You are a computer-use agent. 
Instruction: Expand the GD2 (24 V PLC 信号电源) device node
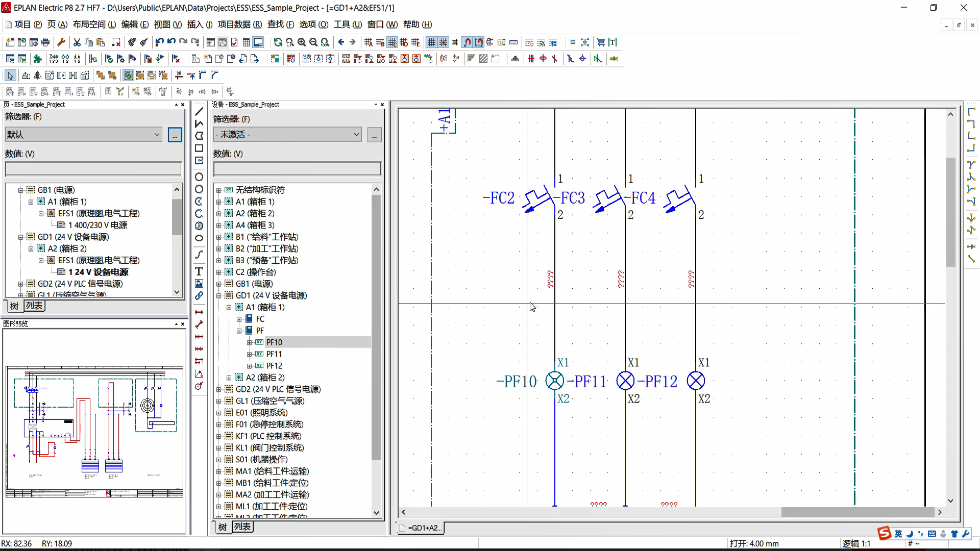pyautogui.click(x=219, y=389)
